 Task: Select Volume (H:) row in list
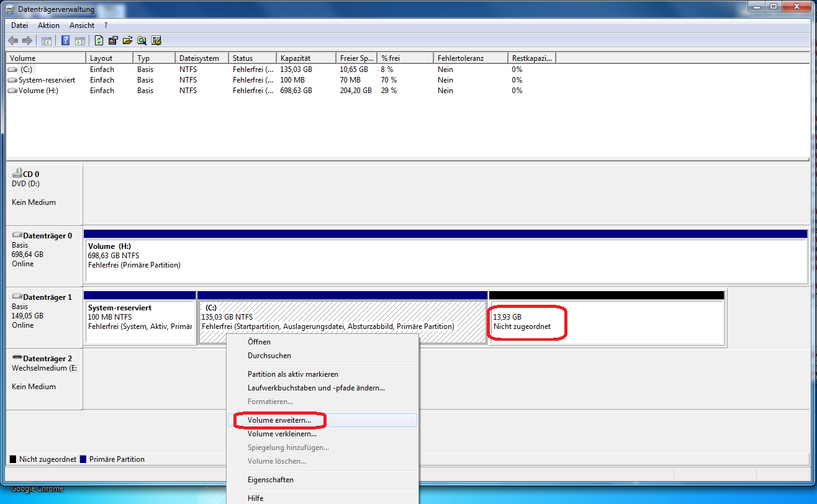pos(38,91)
